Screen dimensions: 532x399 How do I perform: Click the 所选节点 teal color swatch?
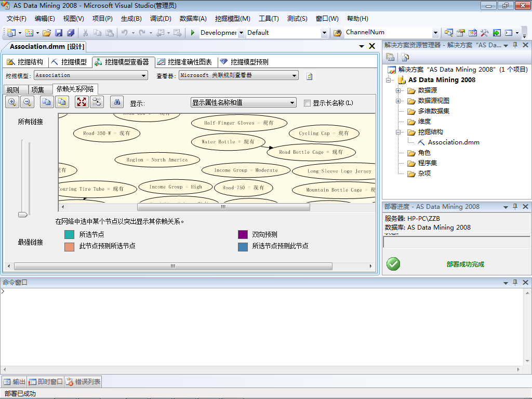69,234
